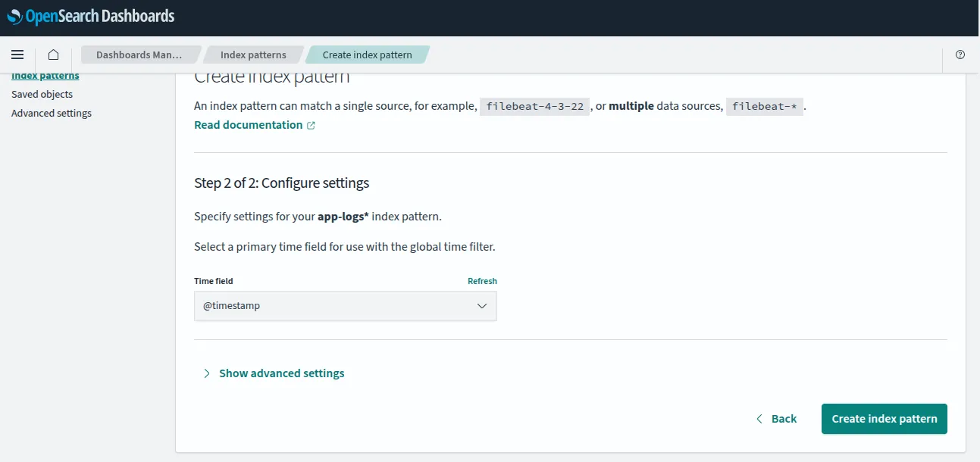Click the Create index pattern breadcrumb
The height and width of the screenshot is (462, 980).
367,55
